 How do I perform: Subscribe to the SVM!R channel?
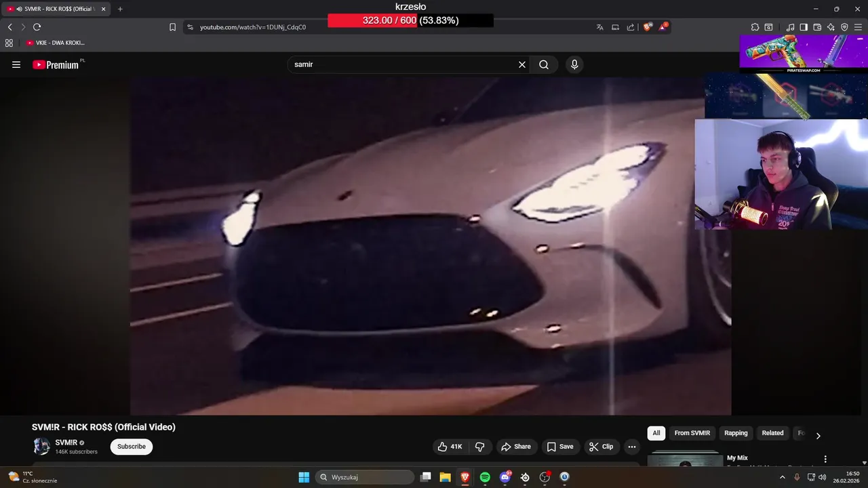(132, 447)
